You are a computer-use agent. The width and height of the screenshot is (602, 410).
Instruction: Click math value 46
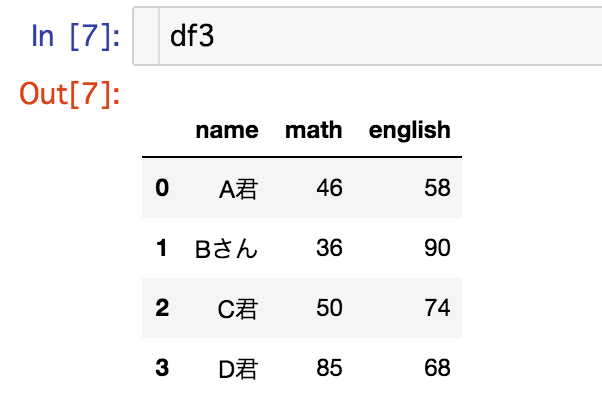329,188
